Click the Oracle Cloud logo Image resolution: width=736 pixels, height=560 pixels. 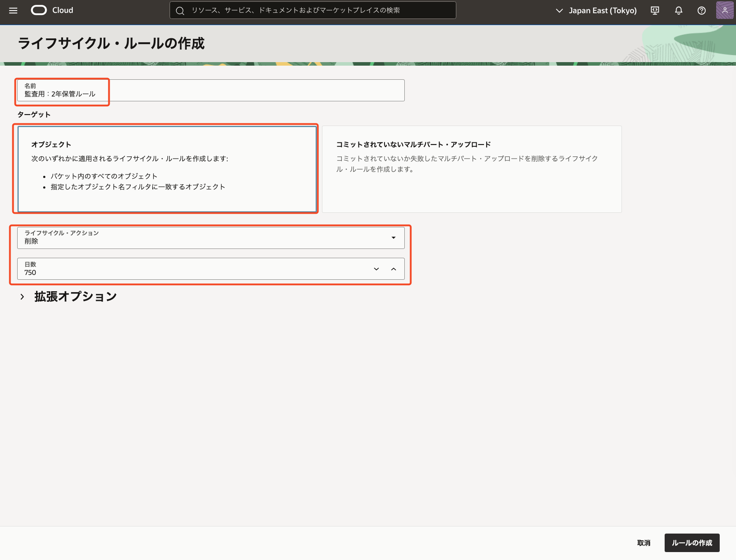(x=39, y=11)
